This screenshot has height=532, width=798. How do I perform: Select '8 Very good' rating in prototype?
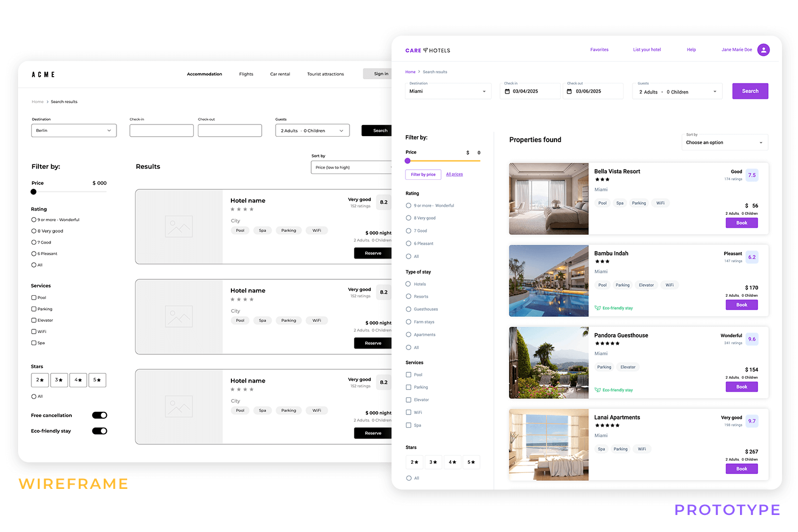409,218
